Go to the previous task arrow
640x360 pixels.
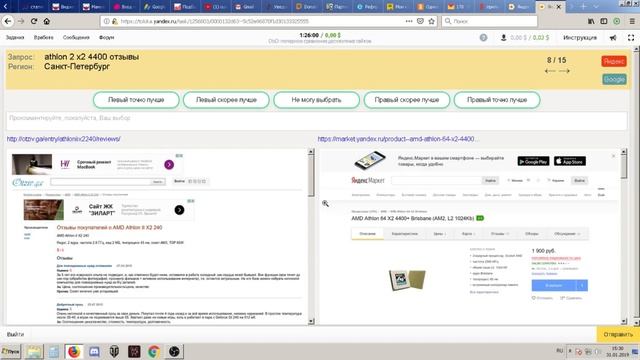(550, 71)
